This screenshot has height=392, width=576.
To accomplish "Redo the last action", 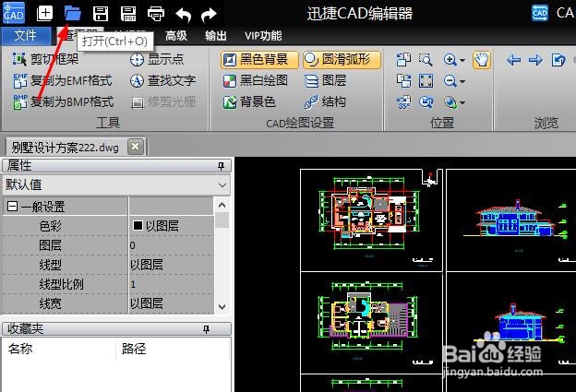I will [x=209, y=15].
